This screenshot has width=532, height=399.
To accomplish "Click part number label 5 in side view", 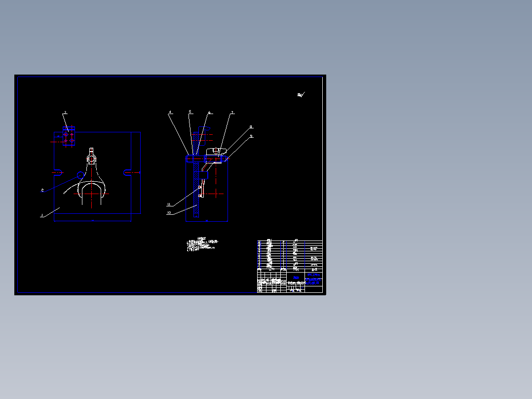I will click(x=190, y=112).
